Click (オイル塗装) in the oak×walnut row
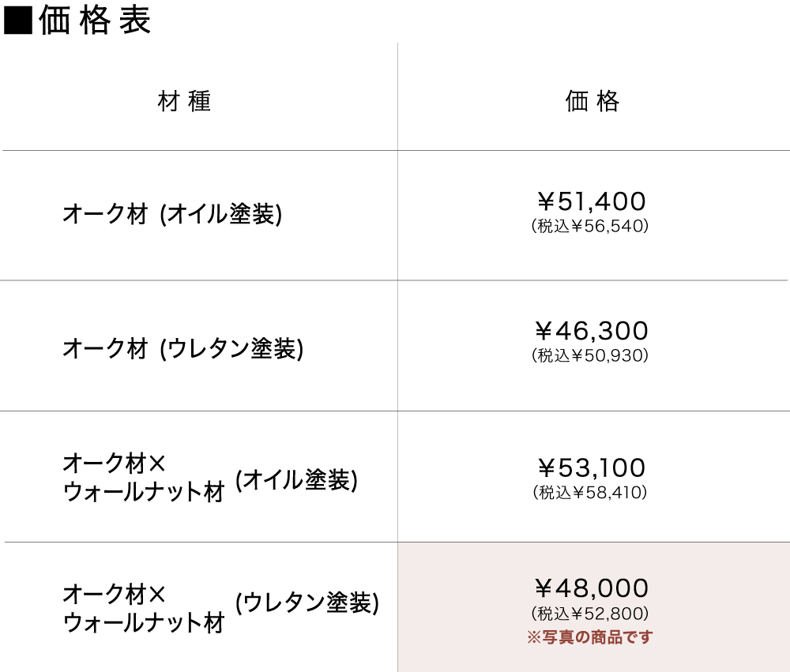 coord(296,479)
